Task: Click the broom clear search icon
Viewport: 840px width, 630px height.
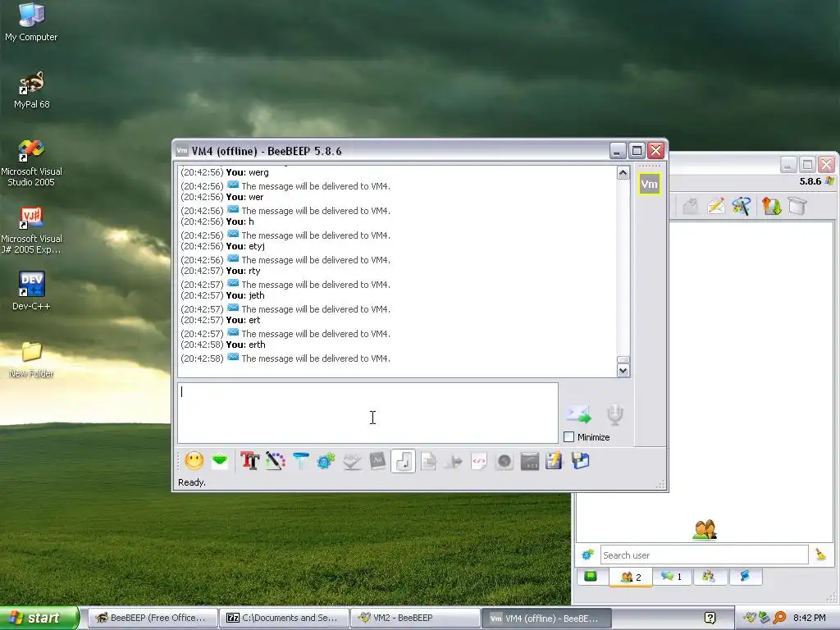Action: 820,555
